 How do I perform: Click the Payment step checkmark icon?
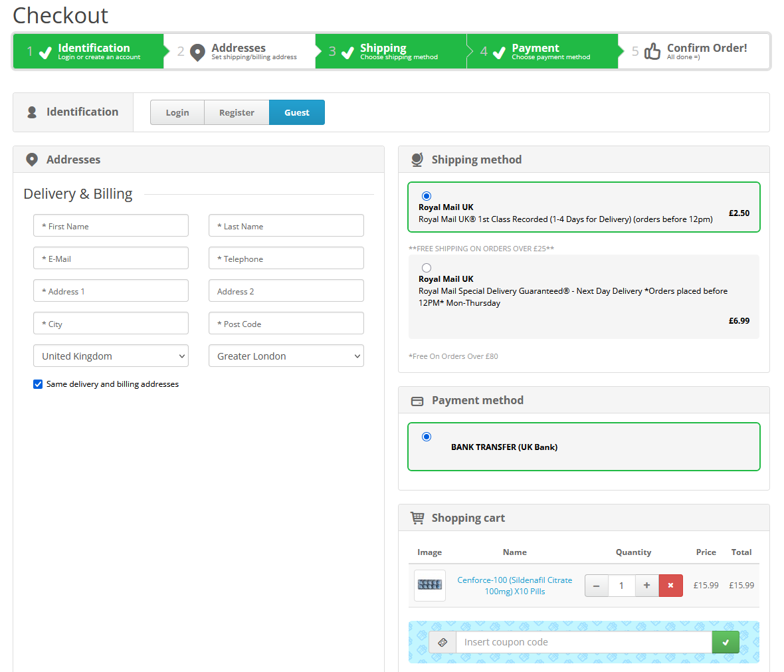click(x=499, y=52)
